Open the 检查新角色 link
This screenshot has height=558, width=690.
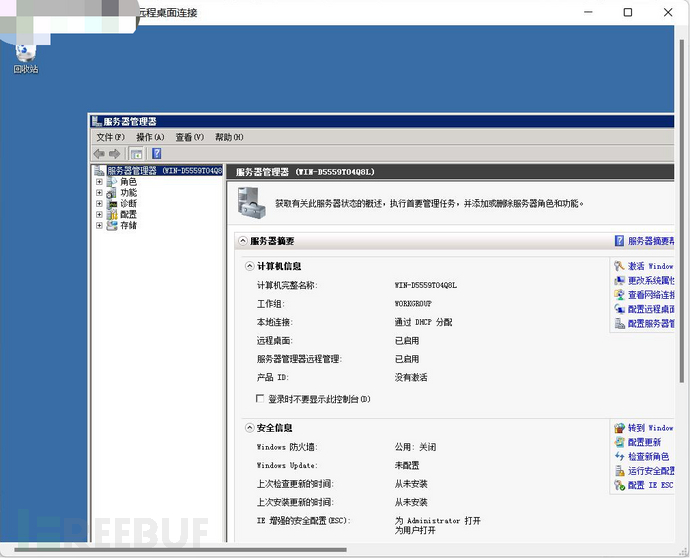(648, 457)
